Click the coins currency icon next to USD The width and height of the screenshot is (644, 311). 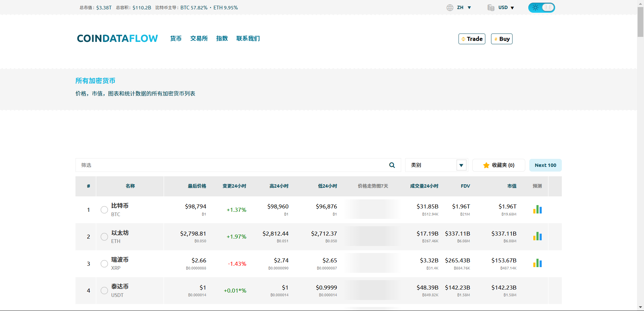point(491,7)
